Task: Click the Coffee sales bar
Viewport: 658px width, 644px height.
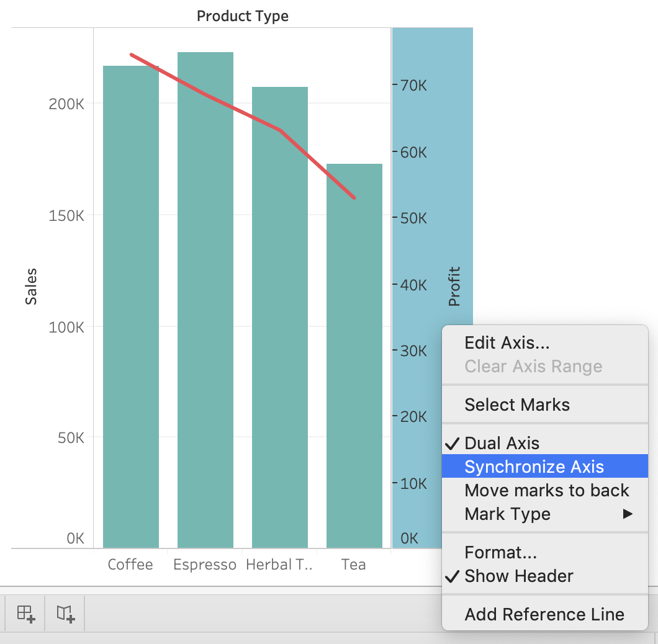Action: click(x=130, y=310)
